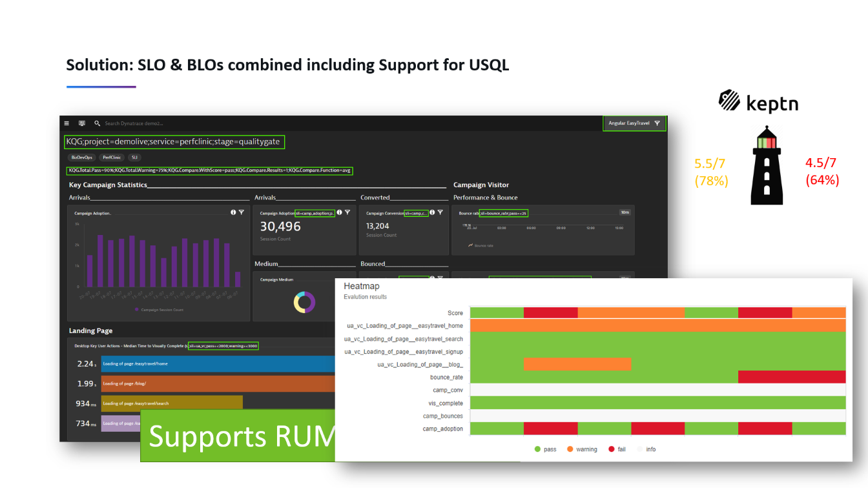
Task: Select the PerfClinic tag
Action: pos(111,158)
